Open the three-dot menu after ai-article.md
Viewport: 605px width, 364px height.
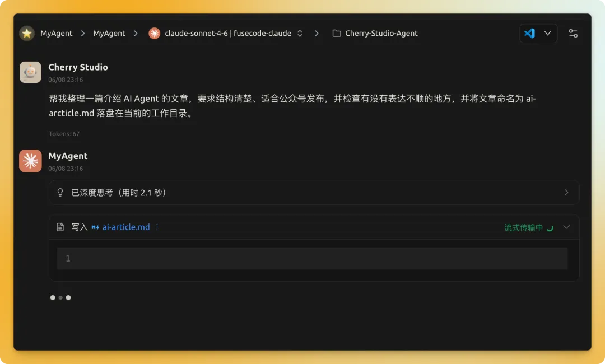(157, 227)
